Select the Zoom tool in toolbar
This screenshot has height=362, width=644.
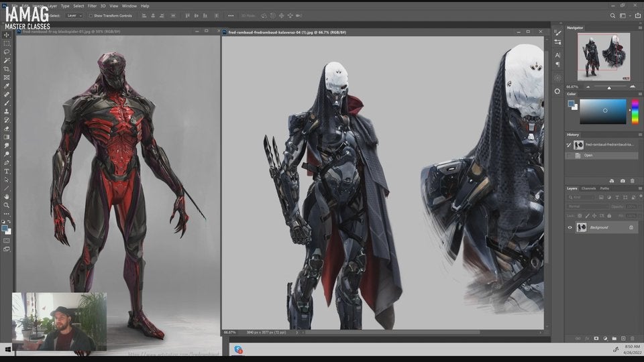[x=7, y=205]
